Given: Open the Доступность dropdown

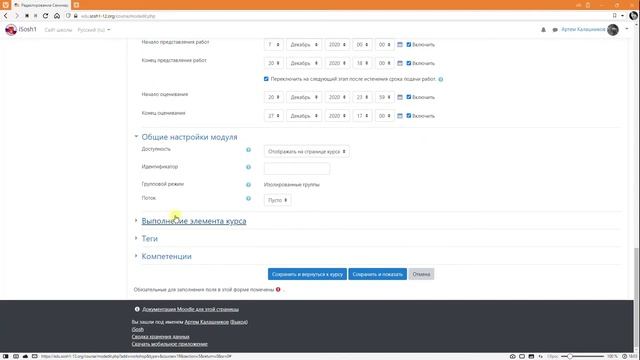Looking at the screenshot, I should (307, 151).
